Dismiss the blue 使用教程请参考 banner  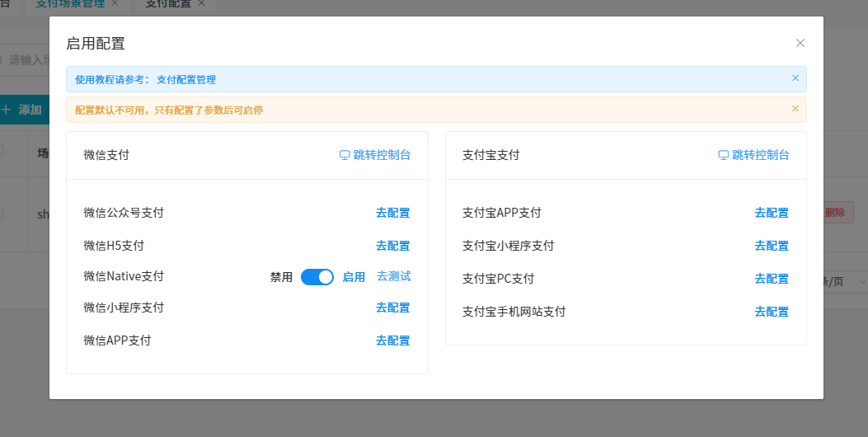click(795, 78)
